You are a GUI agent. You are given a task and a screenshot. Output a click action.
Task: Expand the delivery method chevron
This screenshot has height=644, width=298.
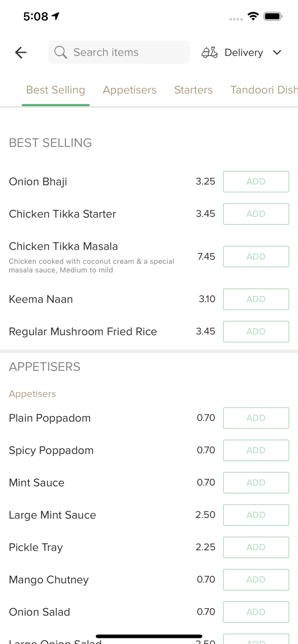[x=277, y=52]
